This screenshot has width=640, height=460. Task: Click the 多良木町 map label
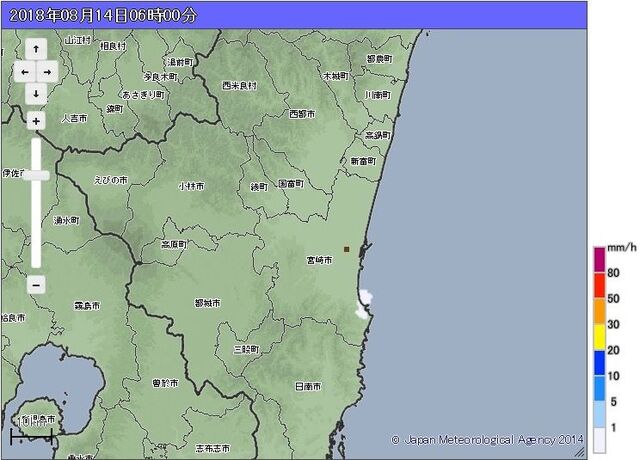tap(160, 77)
